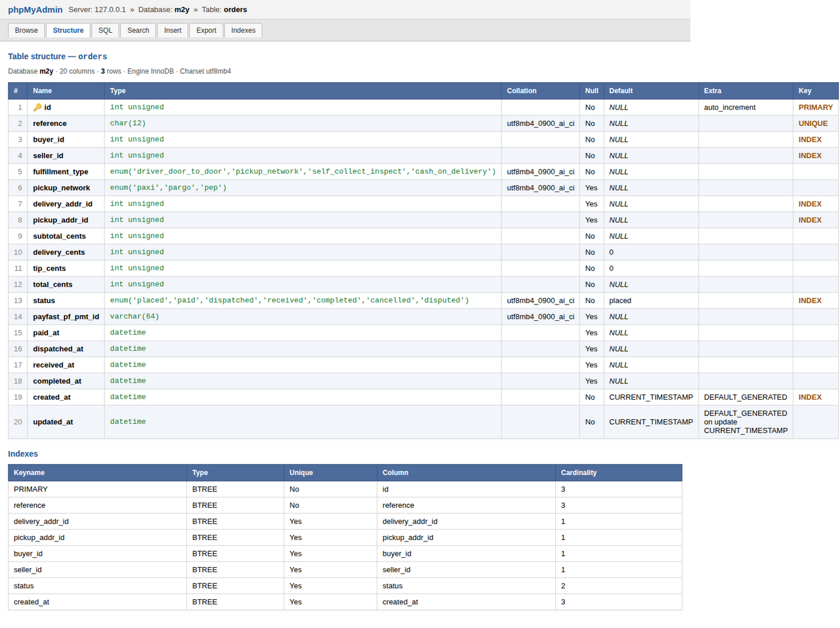Screen dimensions: 840x628
Task: Select the delivery_addr_id keyname index row
Action: coord(345,522)
